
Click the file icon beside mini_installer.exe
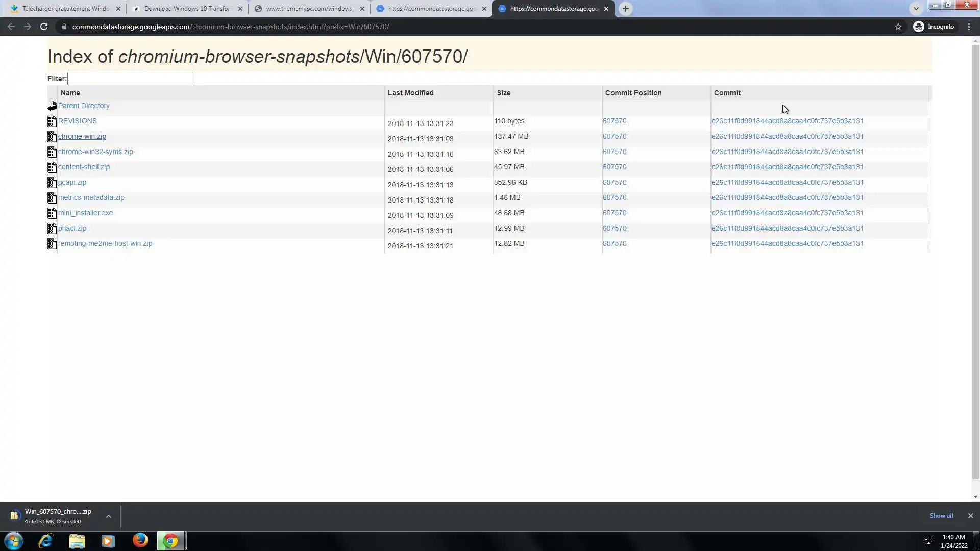click(52, 213)
